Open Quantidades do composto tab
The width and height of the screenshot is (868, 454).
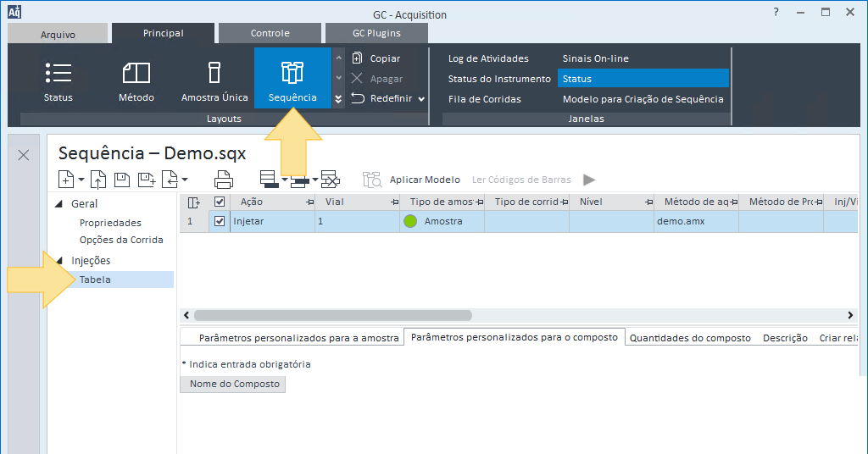[x=690, y=338]
